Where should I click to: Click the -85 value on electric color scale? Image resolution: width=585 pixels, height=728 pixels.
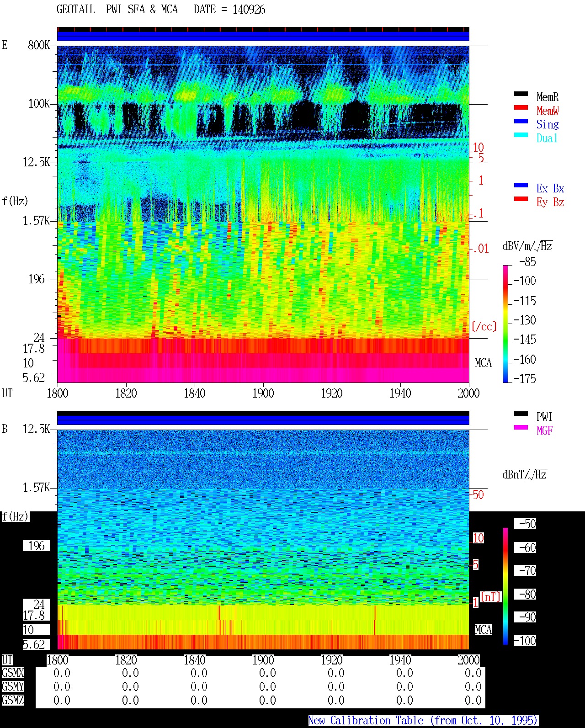point(527,262)
